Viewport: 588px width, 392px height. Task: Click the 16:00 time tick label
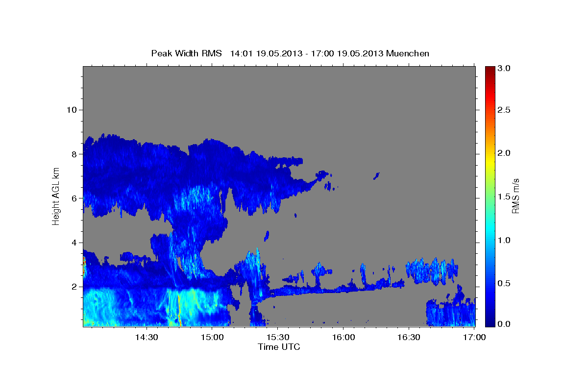(x=343, y=337)
